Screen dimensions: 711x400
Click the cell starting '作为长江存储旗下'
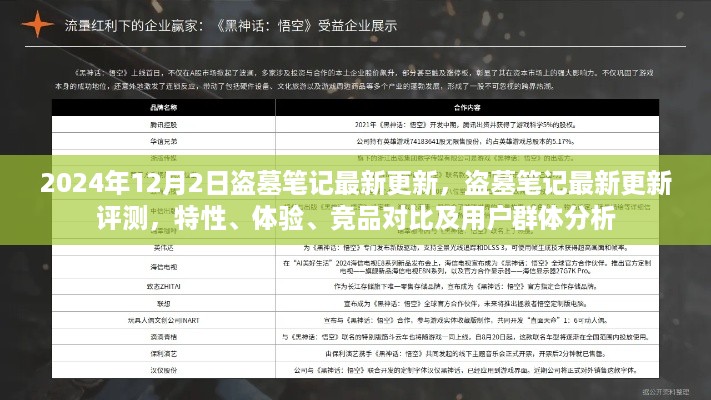[x=467, y=287]
